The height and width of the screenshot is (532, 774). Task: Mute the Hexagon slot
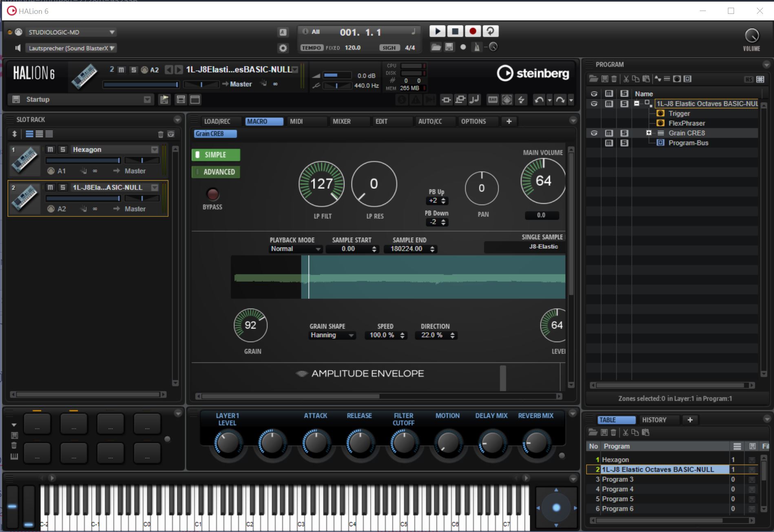50,150
